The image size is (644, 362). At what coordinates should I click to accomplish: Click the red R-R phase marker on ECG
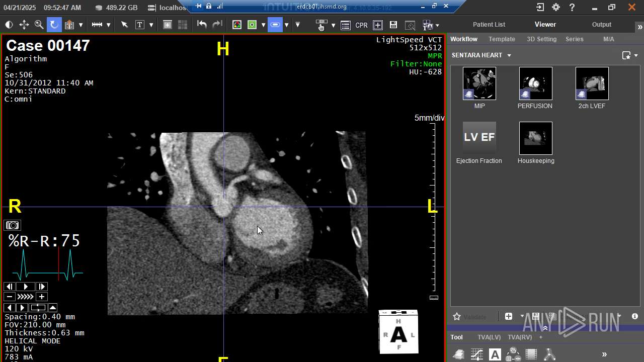pos(59,264)
